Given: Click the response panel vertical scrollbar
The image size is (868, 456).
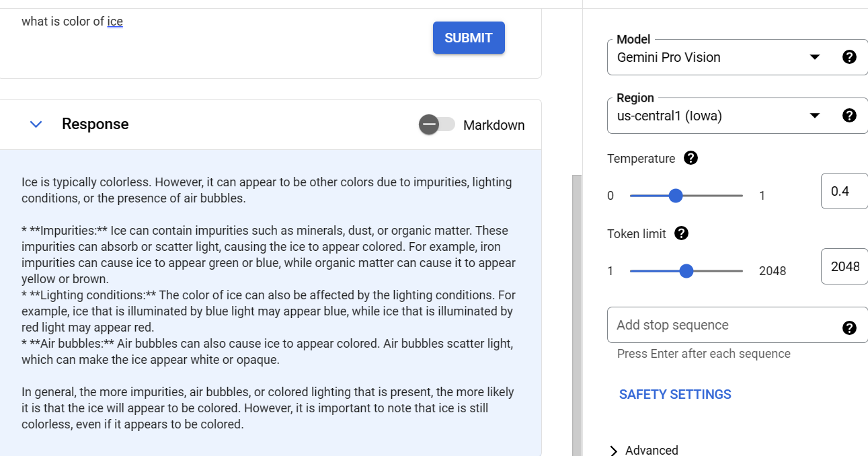Looking at the screenshot, I should [577, 309].
